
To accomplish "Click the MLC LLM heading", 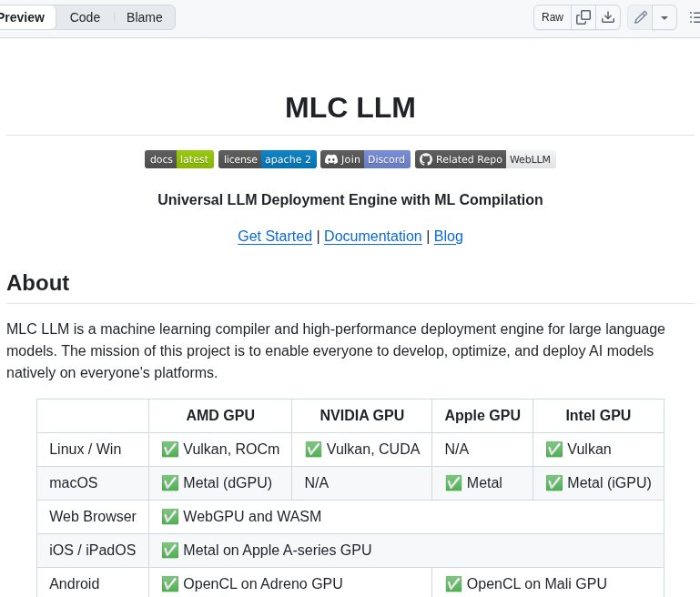I will point(350,107).
